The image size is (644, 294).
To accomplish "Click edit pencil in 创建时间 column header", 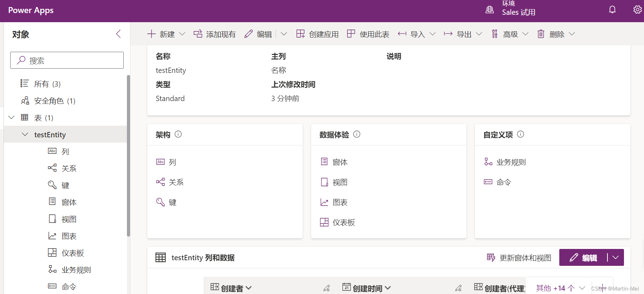I will click(458, 288).
